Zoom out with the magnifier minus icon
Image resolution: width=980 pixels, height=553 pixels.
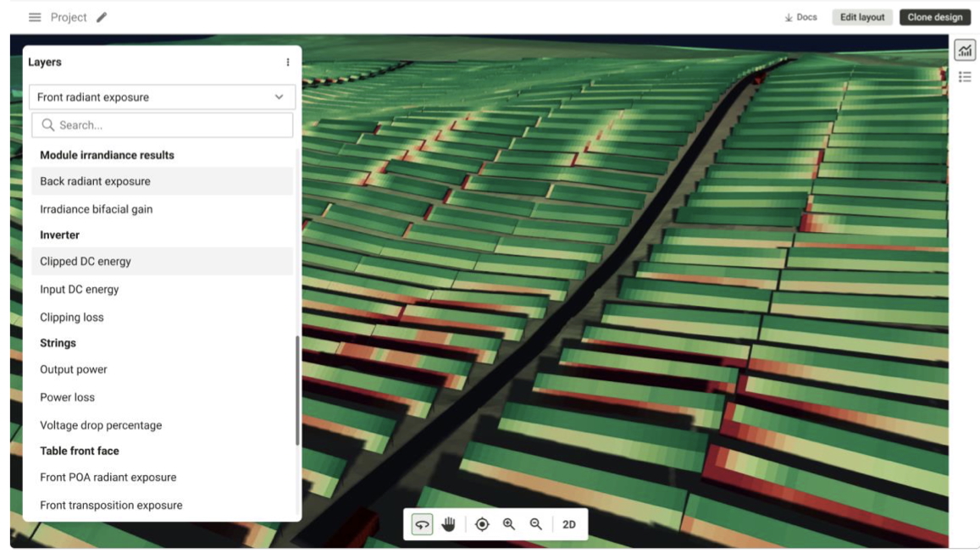pyautogui.click(x=536, y=524)
